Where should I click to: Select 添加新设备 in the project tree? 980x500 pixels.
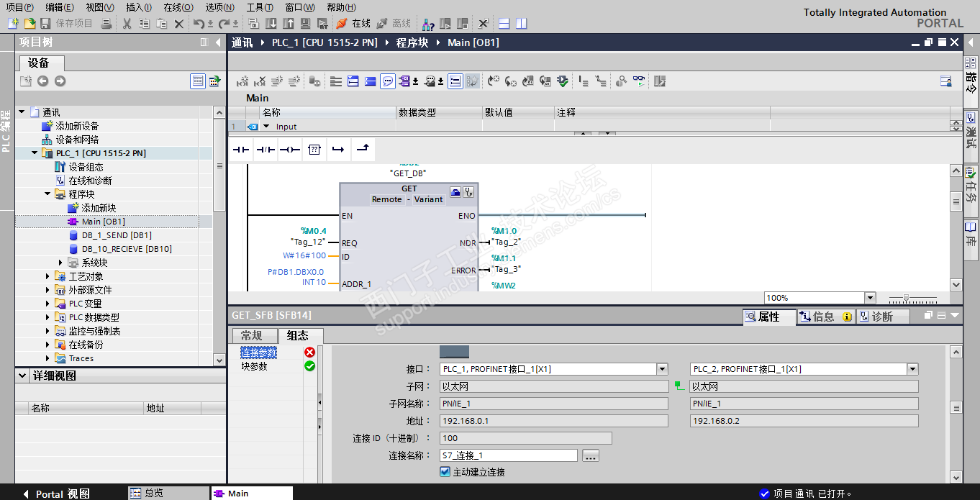(76, 126)
